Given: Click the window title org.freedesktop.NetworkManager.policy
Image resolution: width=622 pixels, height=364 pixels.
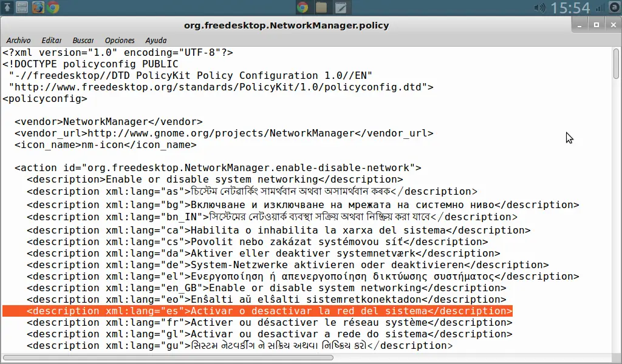Looking at the screenshot, I should click(287, 25).
